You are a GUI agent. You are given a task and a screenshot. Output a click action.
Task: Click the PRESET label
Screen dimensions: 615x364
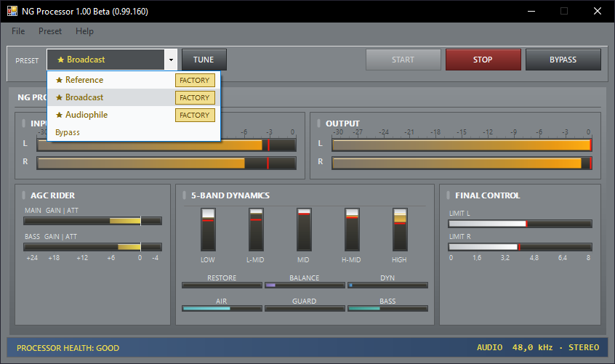(x=27, y=61)
